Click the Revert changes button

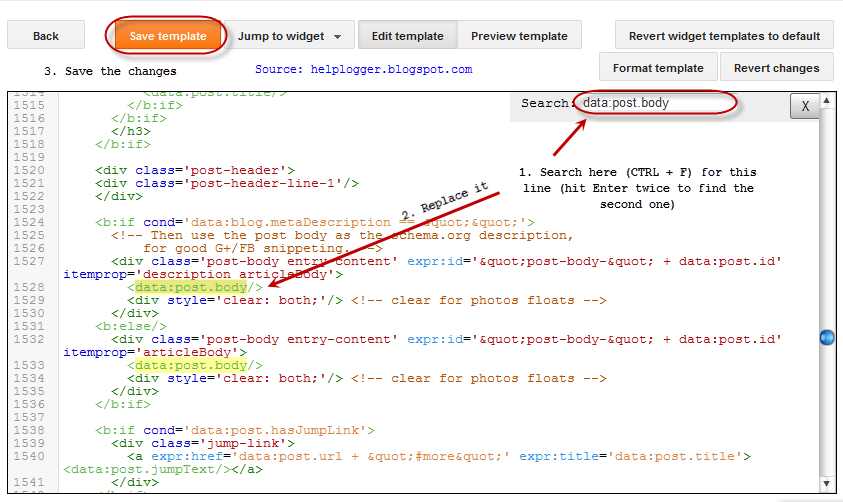(776, 68)
